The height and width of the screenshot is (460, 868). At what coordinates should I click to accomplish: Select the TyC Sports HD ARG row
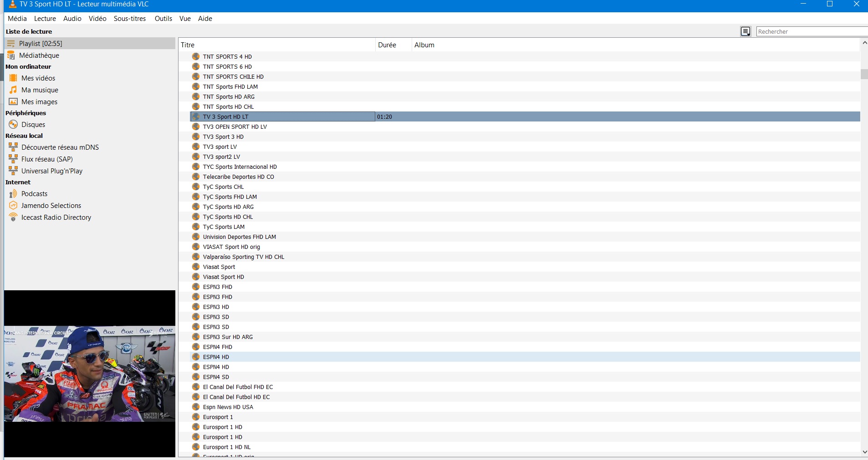(525, 207)
